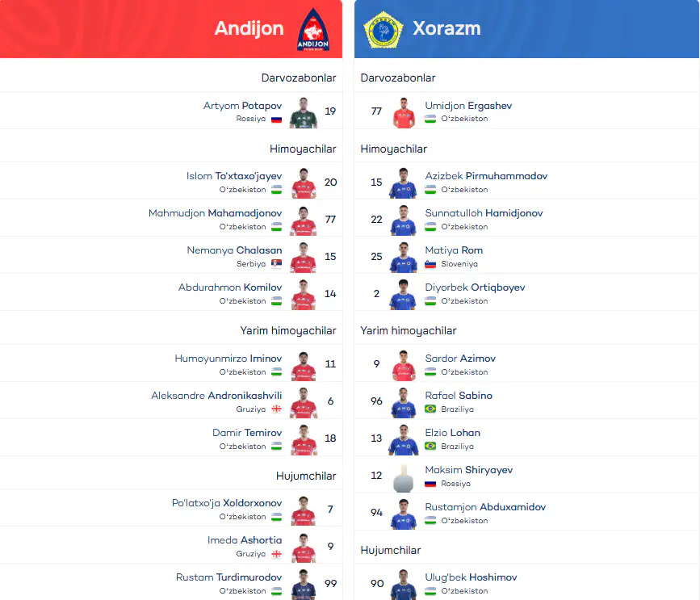Image resolution: width=700 pixels, height=600 pixels.
Task: Click the Xorazm club crest logo
Action: pos(384,29)
